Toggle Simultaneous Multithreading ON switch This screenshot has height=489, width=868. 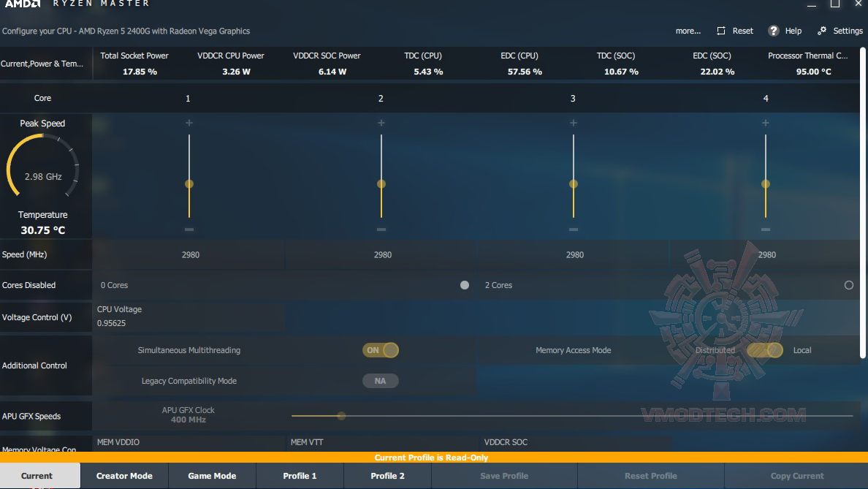pyautogui.click(x=381, y=350)
